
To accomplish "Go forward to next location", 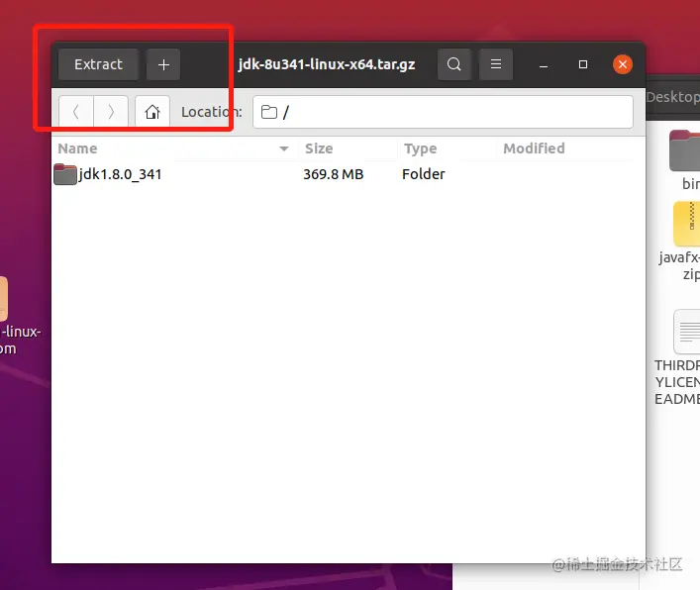I will 111,112.
